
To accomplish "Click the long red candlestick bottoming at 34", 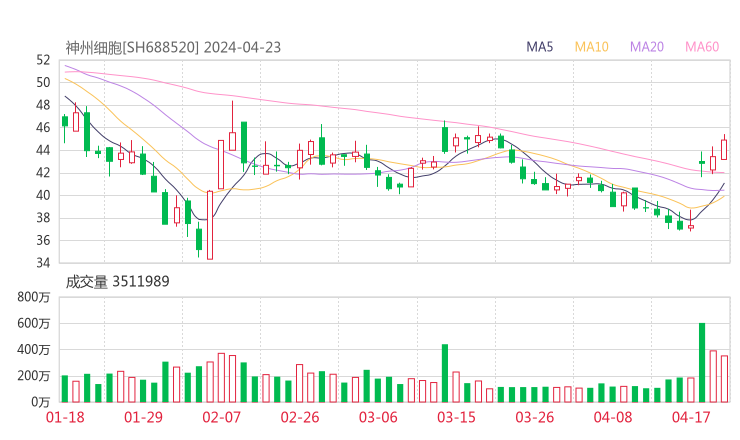I will point(210,225).
